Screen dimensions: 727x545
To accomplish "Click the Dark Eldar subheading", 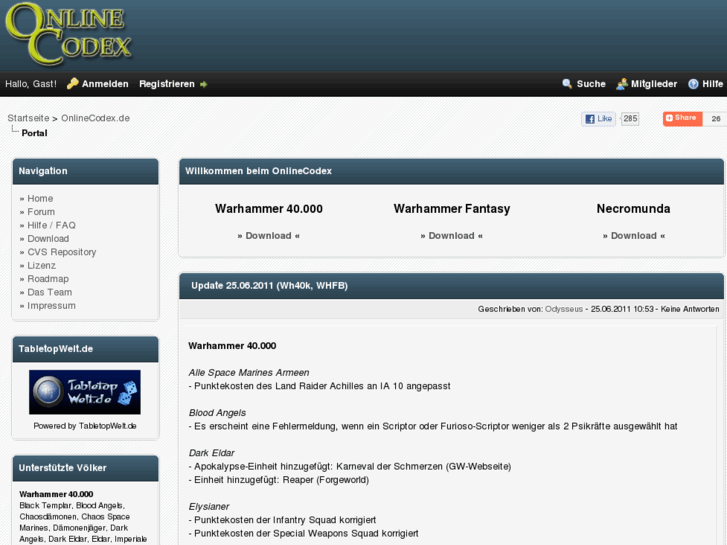I will pyautogui.click(x=211, y=453).
